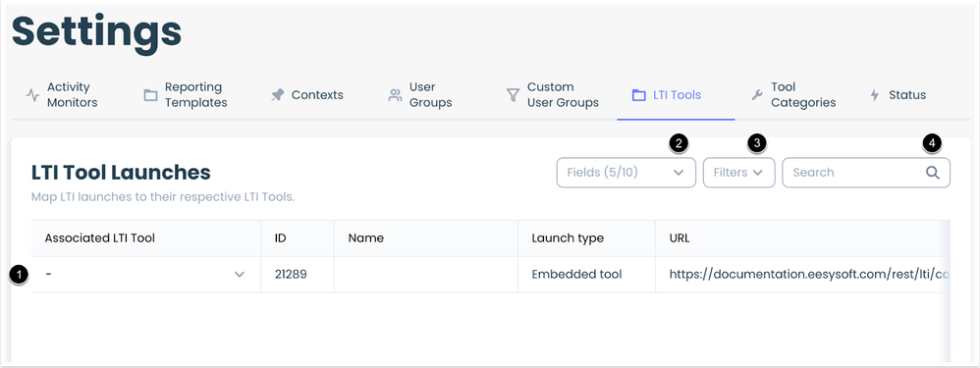
Task: Focus the Search input field
Action: 866,173
